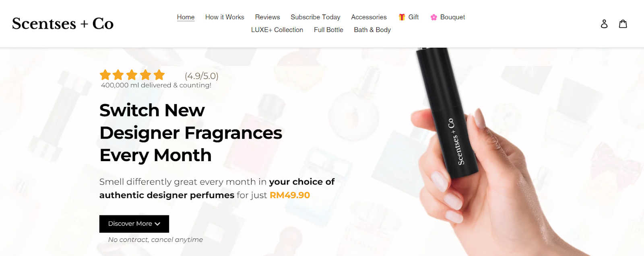The image size is (644, 256).
Task: Expand the Discover More chevron arrow
Action: 157,224
